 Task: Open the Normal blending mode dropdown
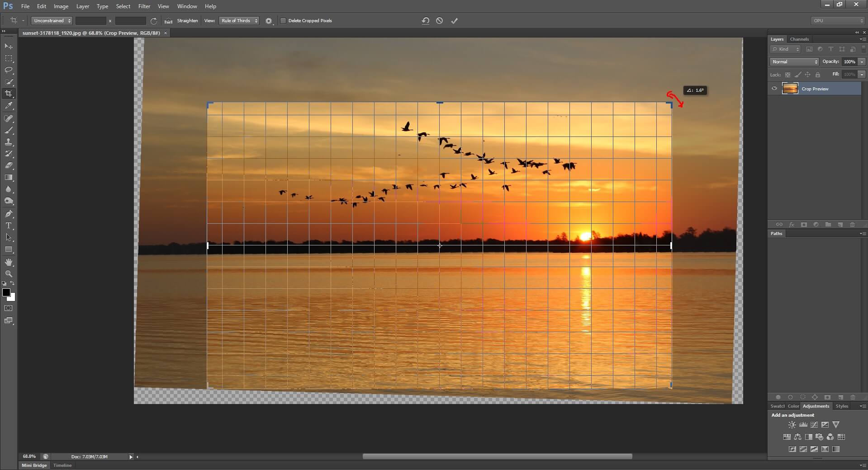[x=795, y=62]
